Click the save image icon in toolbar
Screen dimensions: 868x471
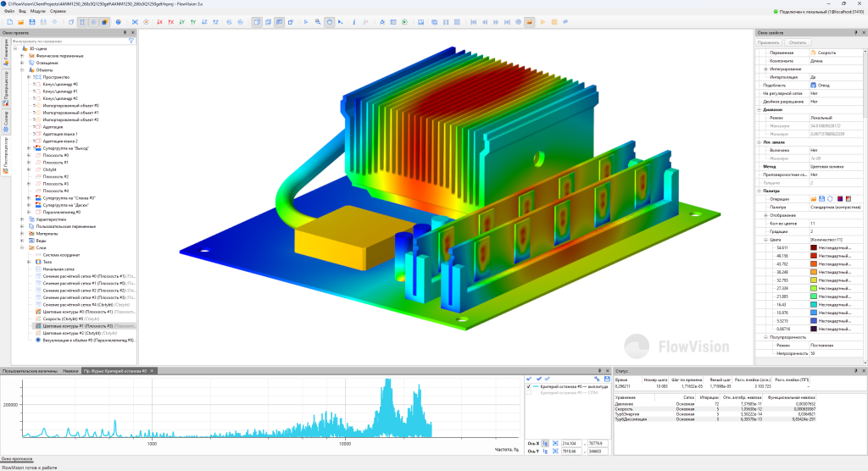pos(420,22)
